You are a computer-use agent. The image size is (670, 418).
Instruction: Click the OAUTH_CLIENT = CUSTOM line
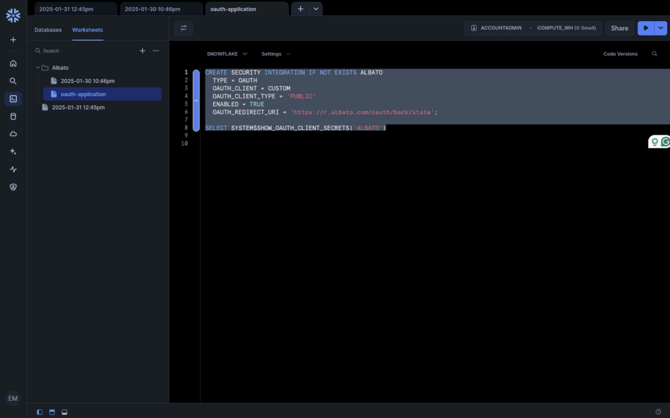251,88
